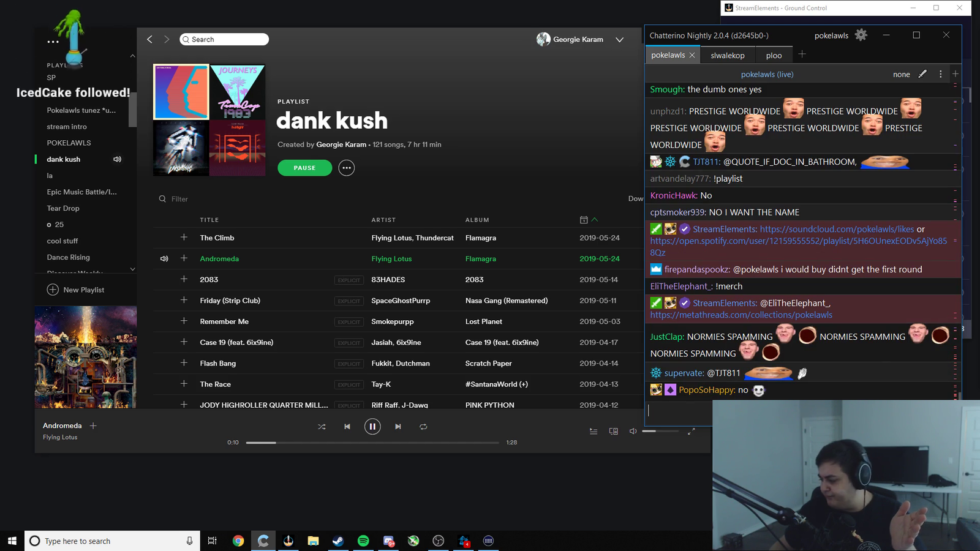Open the metathreads.com pokelawls collection link
The image size is (980, 551).
point(741,315)
